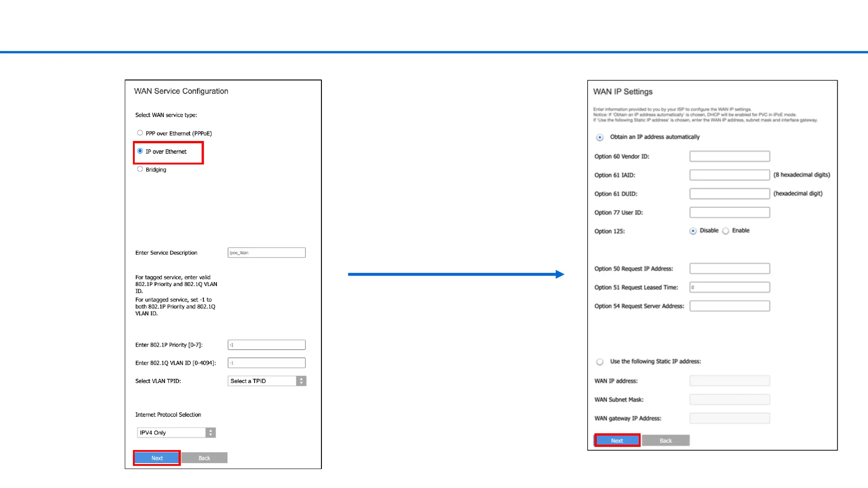The width and height of the screenshot is (868, 488).
Task: Set Option 125 to Disable
Action: pos(693,231)
